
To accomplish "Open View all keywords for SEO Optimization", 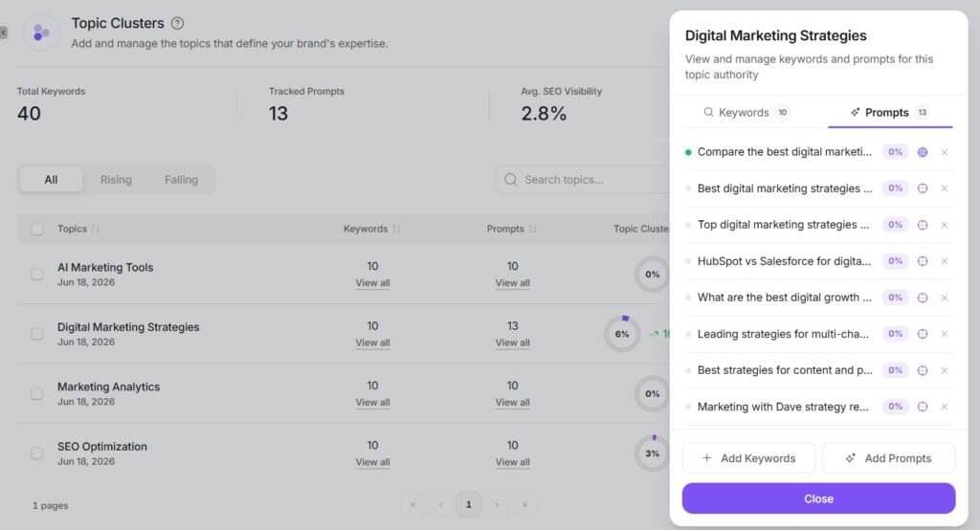I will click(x=372, y=462).
